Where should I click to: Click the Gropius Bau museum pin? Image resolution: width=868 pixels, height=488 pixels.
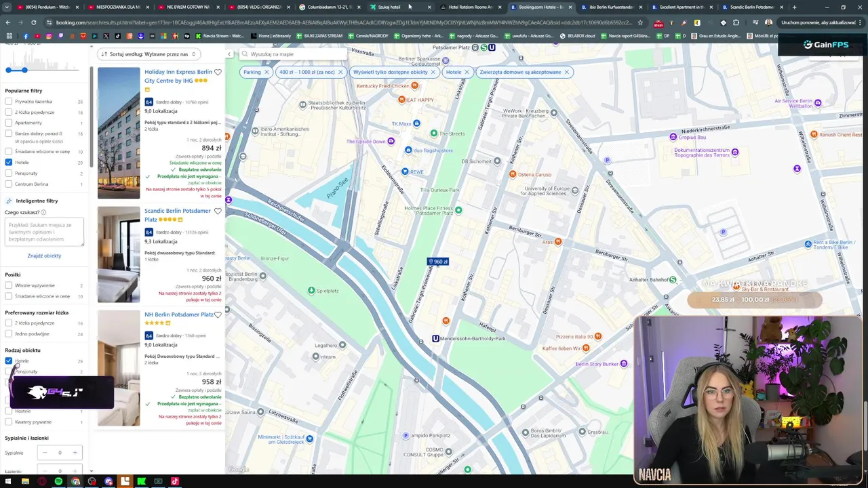[x=673, y=137]
